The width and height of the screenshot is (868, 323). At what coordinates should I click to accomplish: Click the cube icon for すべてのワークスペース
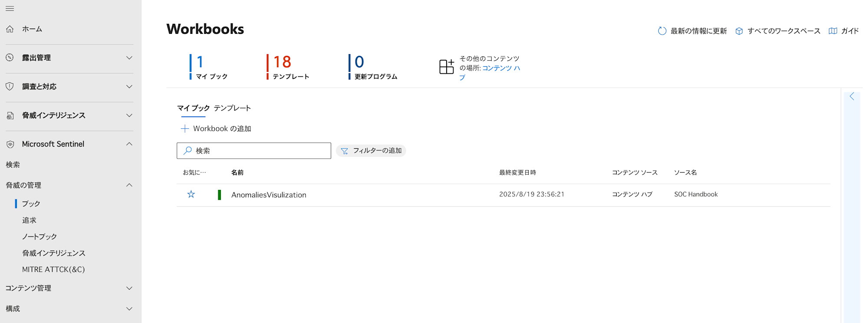739,31
